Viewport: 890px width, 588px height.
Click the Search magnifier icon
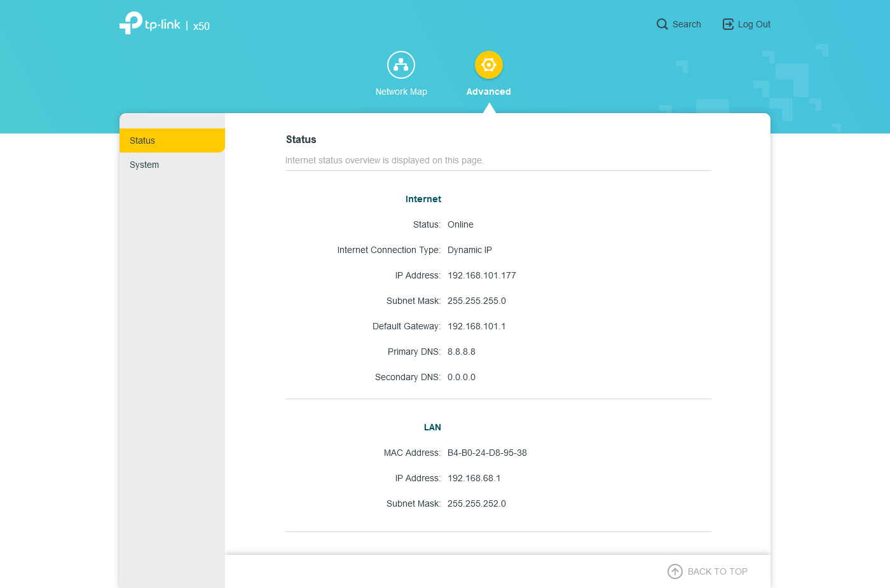(662, 24)
